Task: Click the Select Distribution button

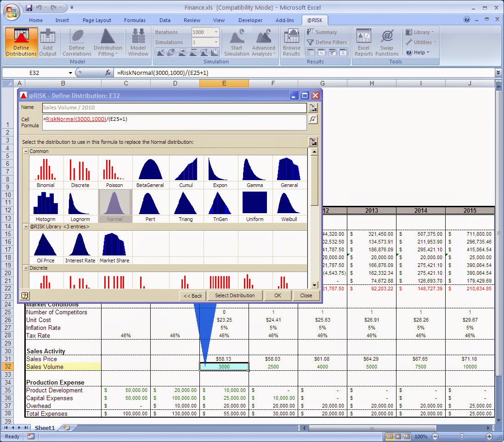Action: [235, 295]
